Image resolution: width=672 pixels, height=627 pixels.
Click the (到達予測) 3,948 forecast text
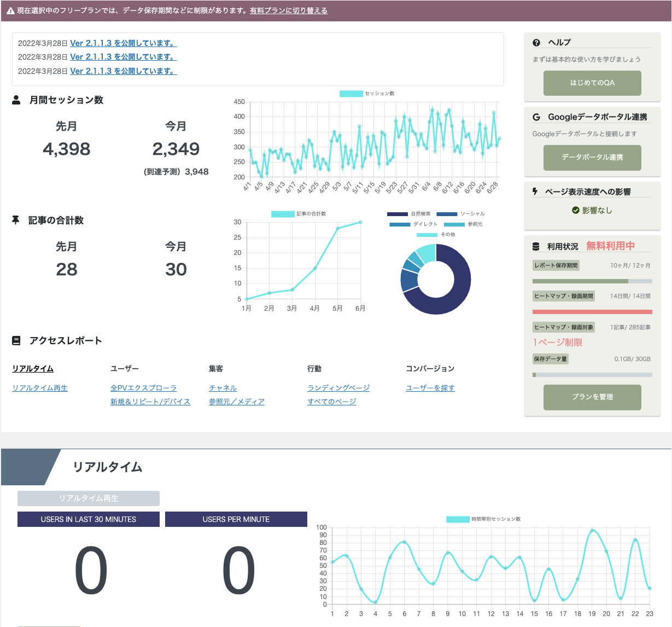point(176,172)
